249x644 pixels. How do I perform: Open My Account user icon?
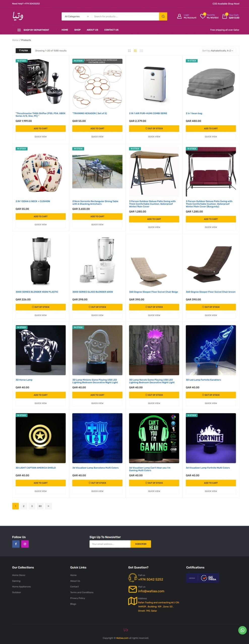click(x=179, y=16)
